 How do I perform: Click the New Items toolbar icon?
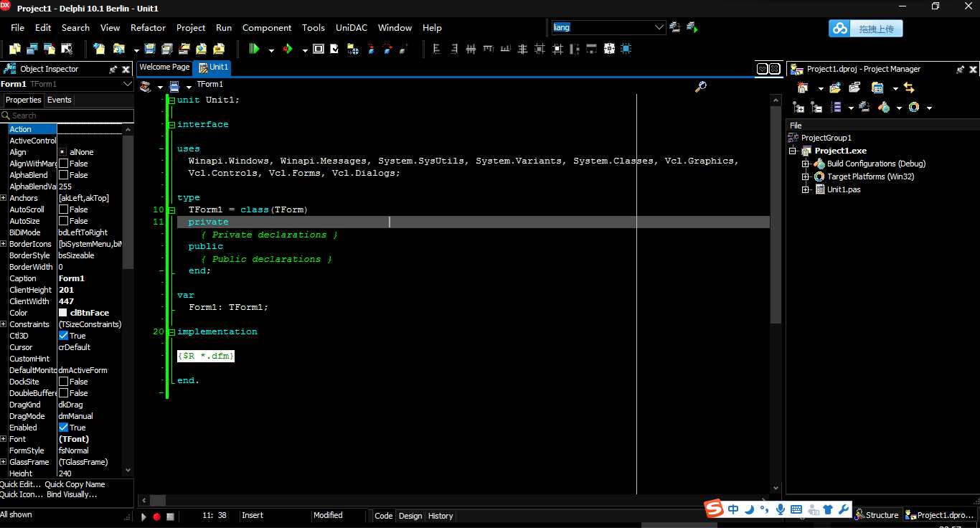tap(98, 49)
